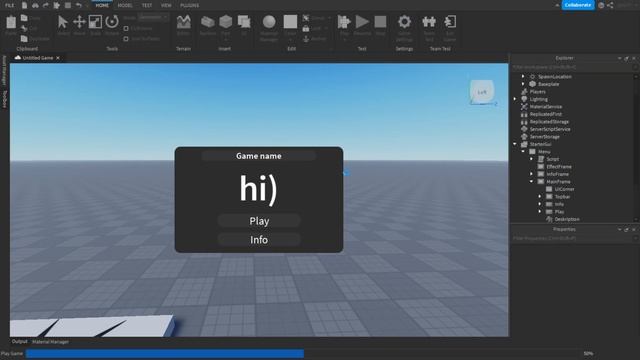Open the Mode dropdown in the Tools group

pos(153,18)
